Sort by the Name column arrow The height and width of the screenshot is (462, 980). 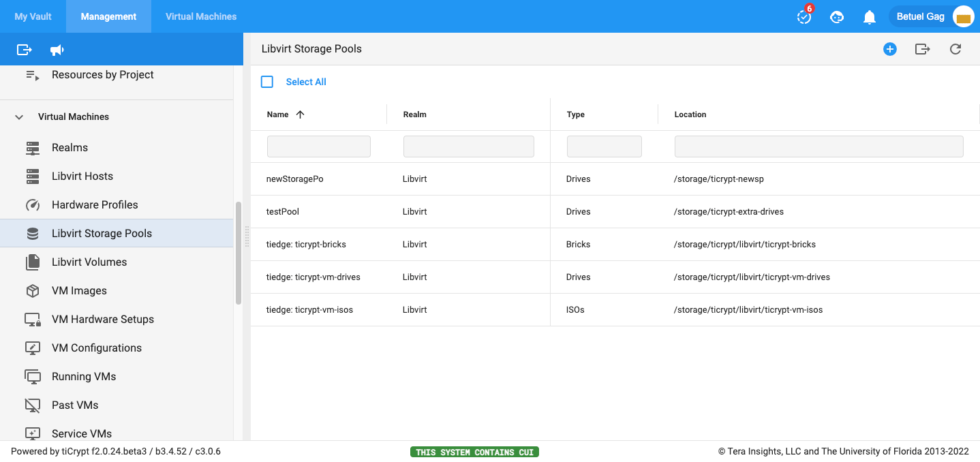pos(300,114)
